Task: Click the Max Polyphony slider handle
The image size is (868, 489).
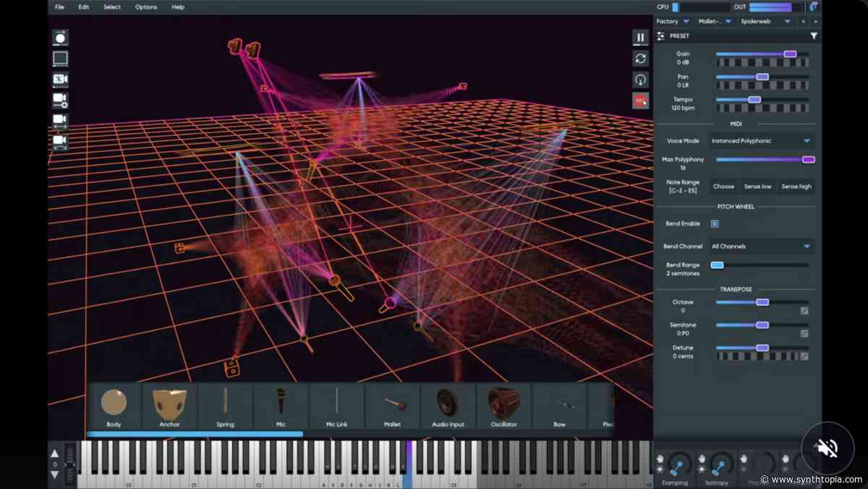Action: (x=809, y=159)
